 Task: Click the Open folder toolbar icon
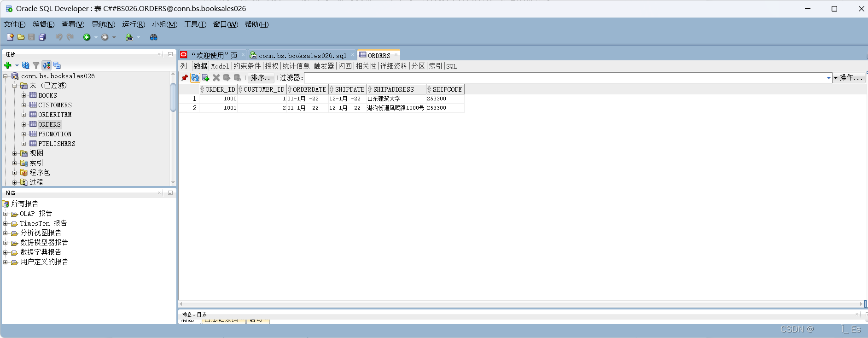pos(21,37)
